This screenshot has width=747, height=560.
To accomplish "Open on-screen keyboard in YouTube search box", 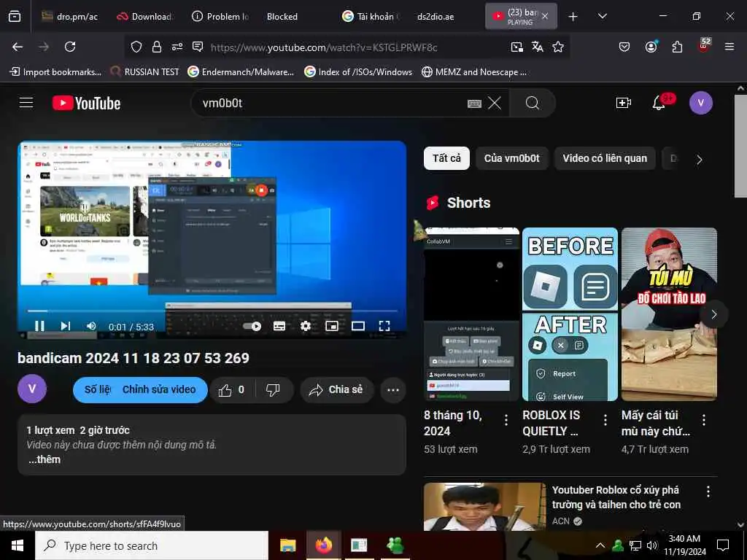I will 474,104.
